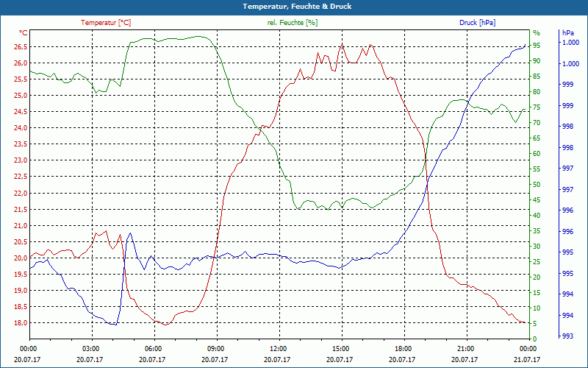Pick the '15:00' time axis label

(342, 348)
